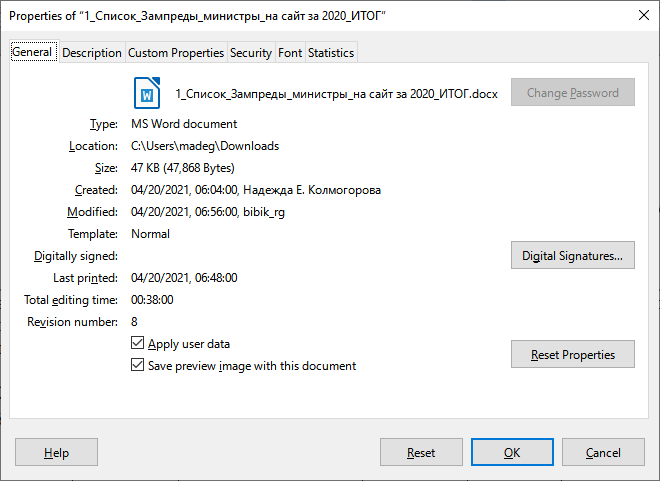Image resolution: width=660 pixels, height=481 pixels.
Task: Click the Word document file icon
Action: 147,93
